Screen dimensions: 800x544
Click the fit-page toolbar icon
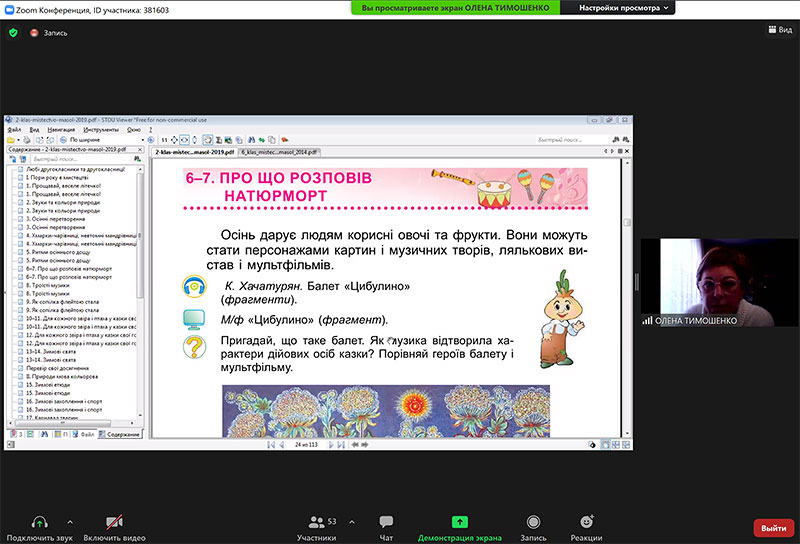[174, 140]
